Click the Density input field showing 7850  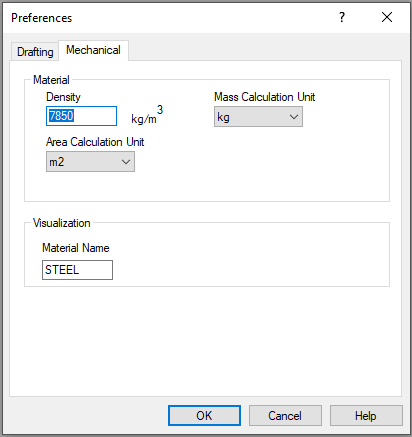[x=81, y=116]
